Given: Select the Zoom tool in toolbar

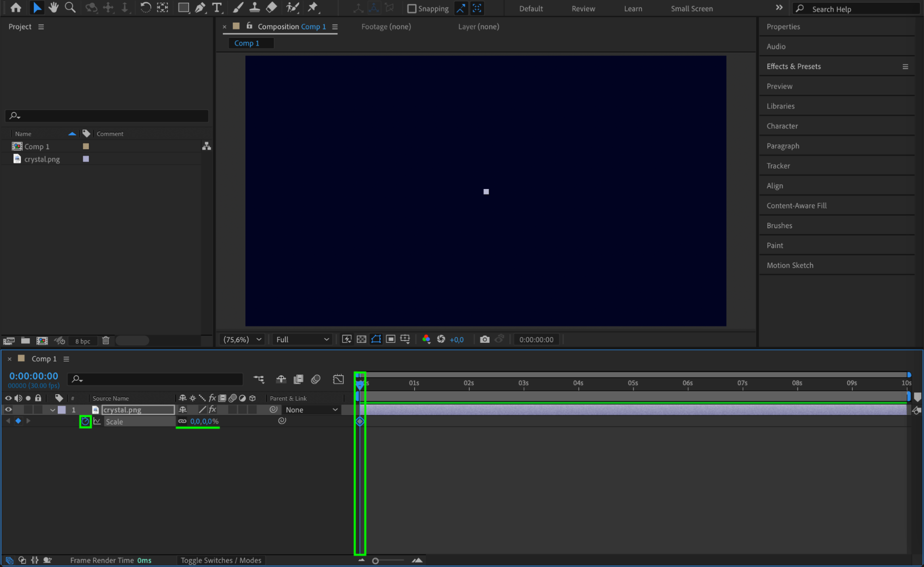Looking at the screenshot, I should pos(70,7).
